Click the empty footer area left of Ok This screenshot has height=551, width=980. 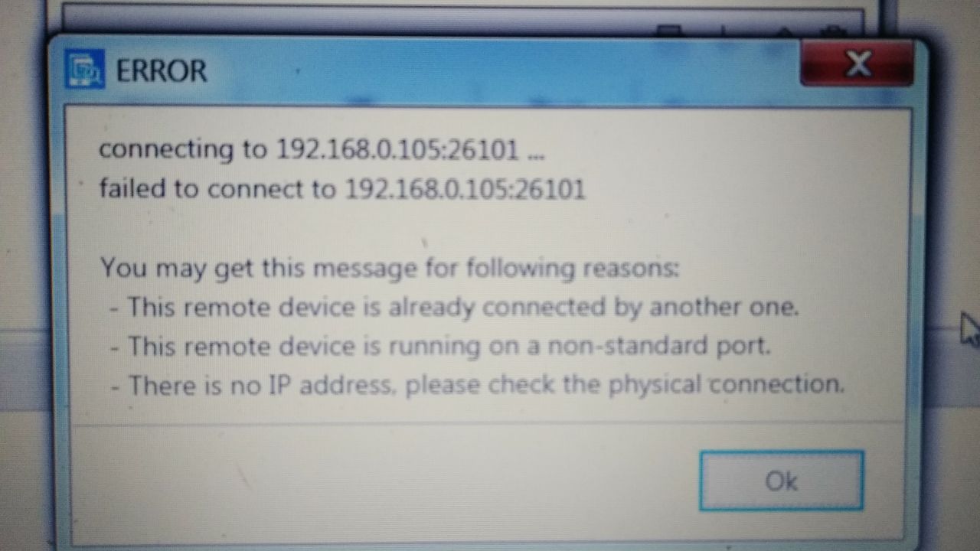pos(383,481)
